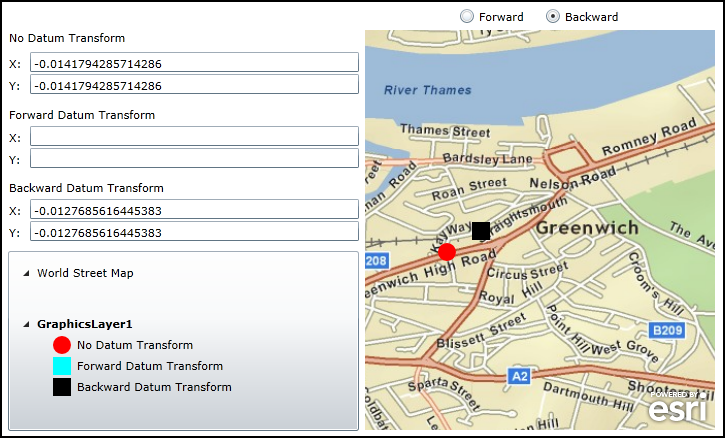Click the River Thames label on map
725x438 pixels.
(428, 90)
